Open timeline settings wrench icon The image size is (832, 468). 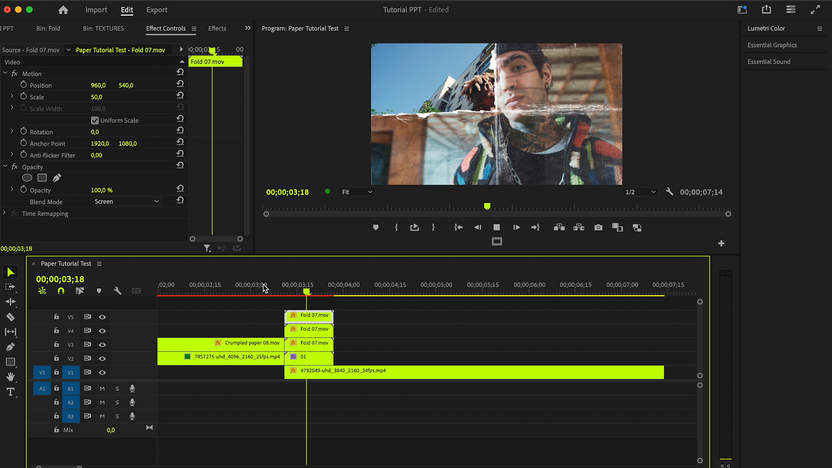tap(118, 291)
